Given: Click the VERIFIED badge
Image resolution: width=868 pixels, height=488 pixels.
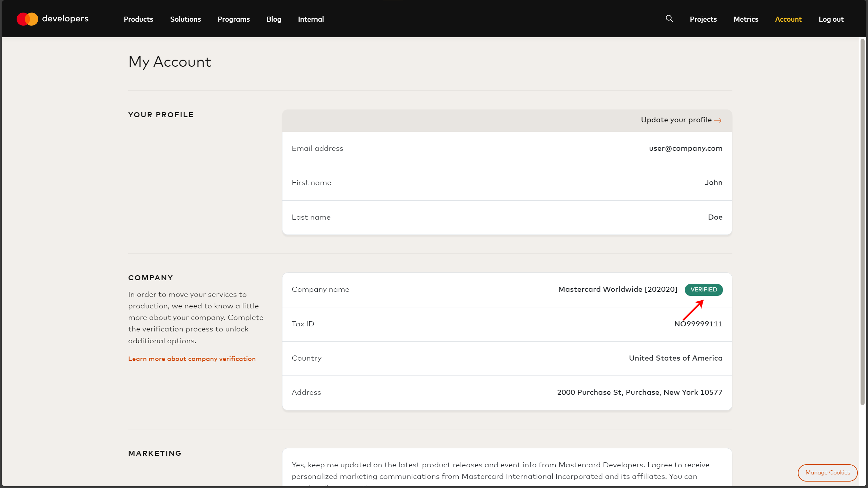Looking at the screenshot, I should tap(704, 290).
